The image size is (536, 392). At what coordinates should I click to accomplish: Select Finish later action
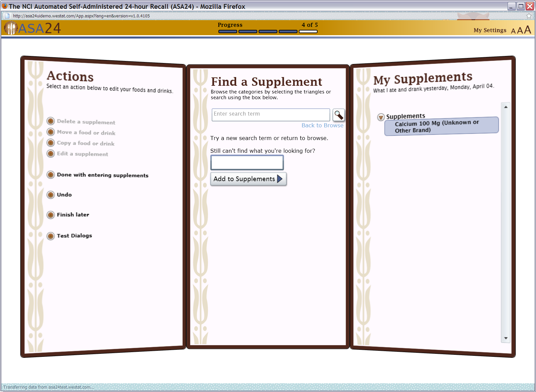click(73, 215)
